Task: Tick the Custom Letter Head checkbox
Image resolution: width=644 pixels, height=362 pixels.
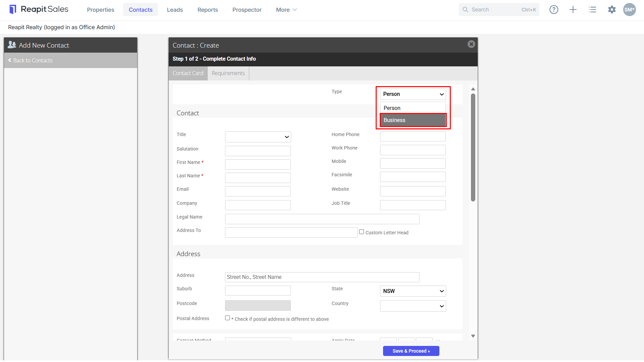Action: click(x=362, y=232)
